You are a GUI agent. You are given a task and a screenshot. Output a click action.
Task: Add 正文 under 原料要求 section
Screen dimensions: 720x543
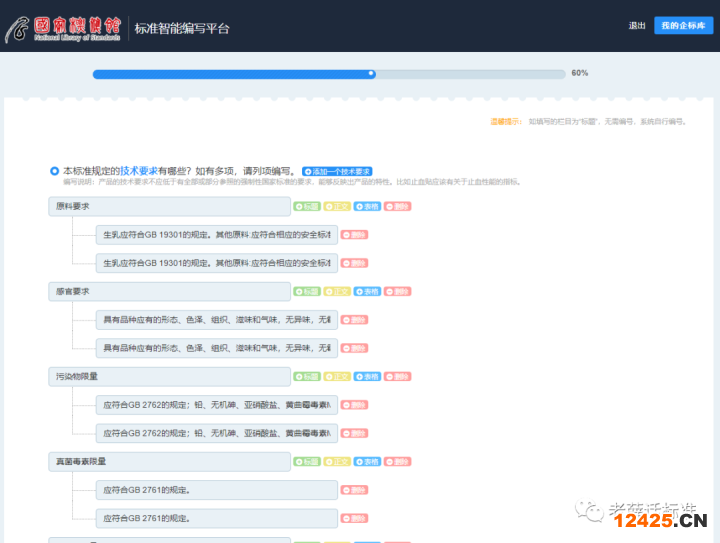336,206
